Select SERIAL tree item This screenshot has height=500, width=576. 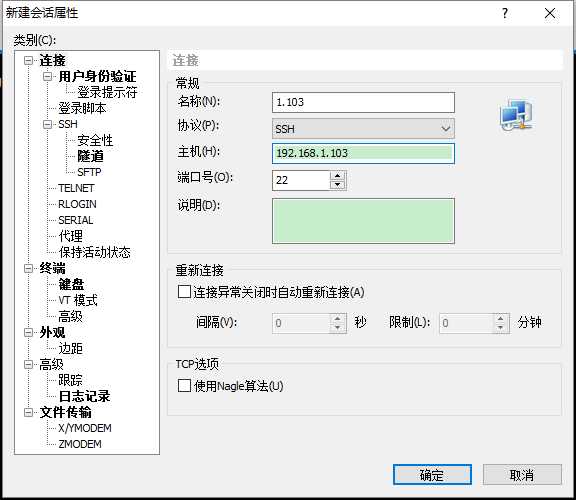coord(76,220)
